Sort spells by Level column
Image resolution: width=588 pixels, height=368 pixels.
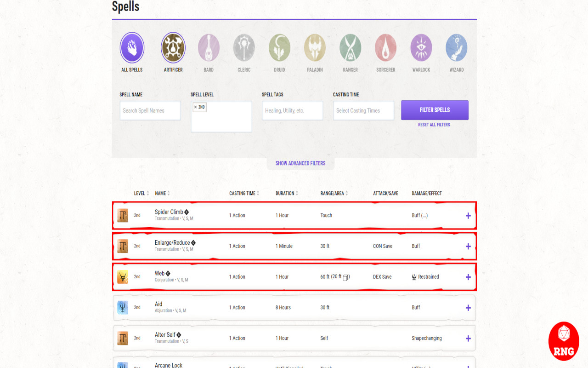coord(141,193)
